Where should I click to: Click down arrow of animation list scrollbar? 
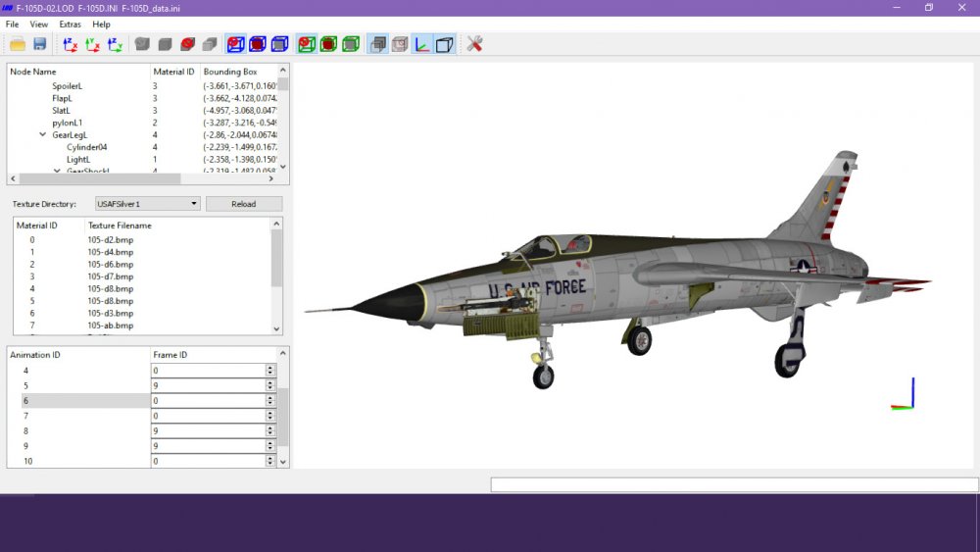283,462
